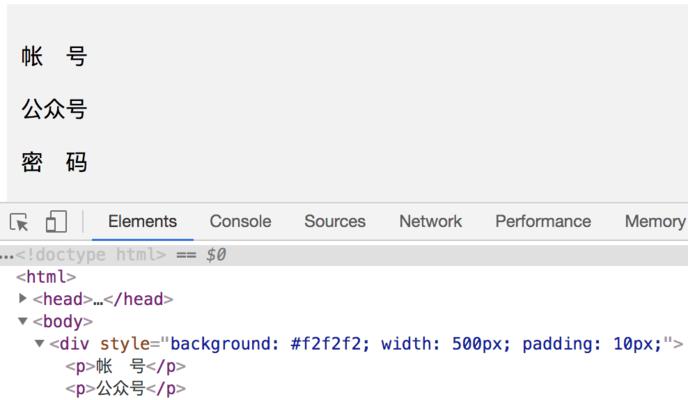Click the #f2f2f2 background value
Image resolution: width=688 pixels, height=400 pixels.
pos(326,344)
